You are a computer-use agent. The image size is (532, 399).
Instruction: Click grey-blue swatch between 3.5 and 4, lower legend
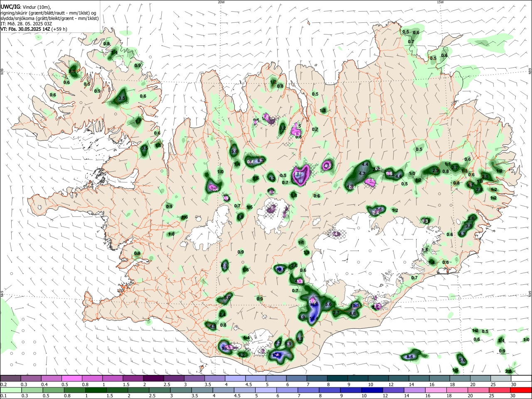(x=202, y=390)
